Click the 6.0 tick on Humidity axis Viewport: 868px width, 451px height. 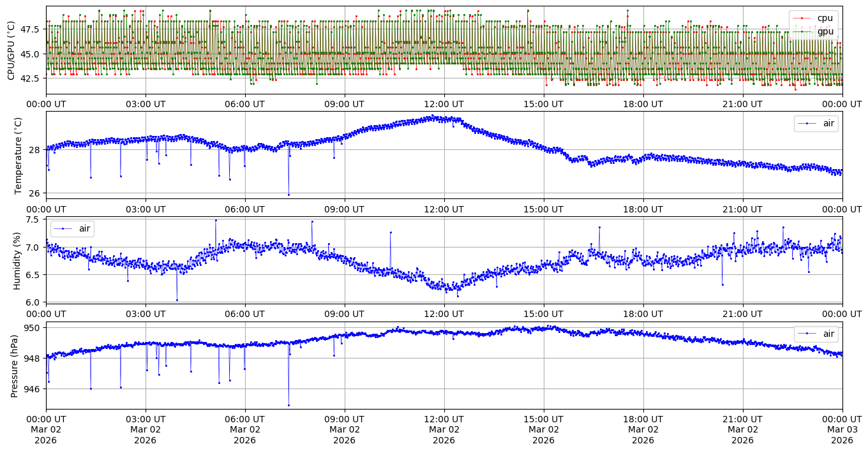click(33, 302)
